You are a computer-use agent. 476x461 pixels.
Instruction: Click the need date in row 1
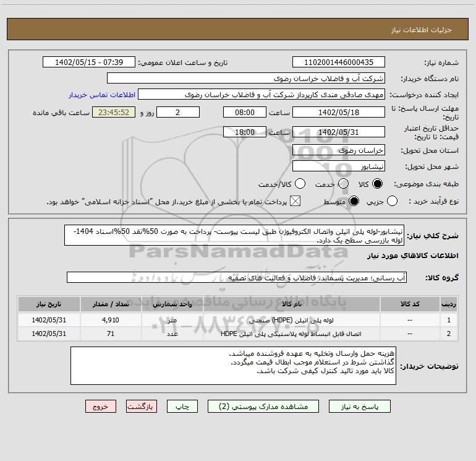[x=49, y=320]
